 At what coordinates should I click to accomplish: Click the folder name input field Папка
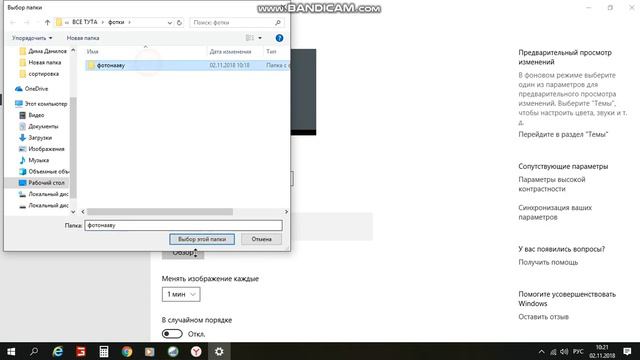183,225
